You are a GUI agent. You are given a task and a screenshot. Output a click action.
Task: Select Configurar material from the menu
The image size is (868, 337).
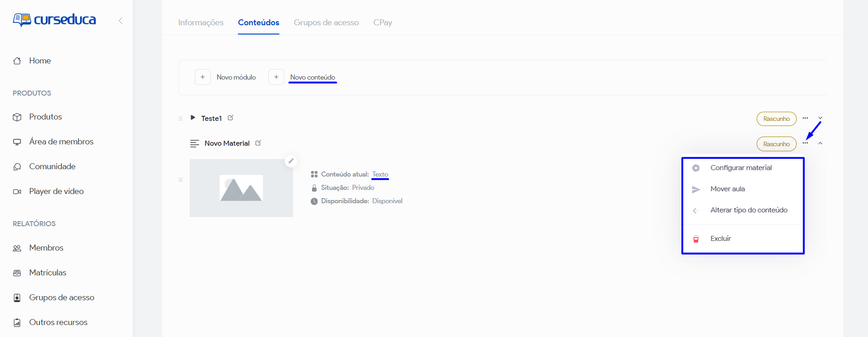pos(741,168)
